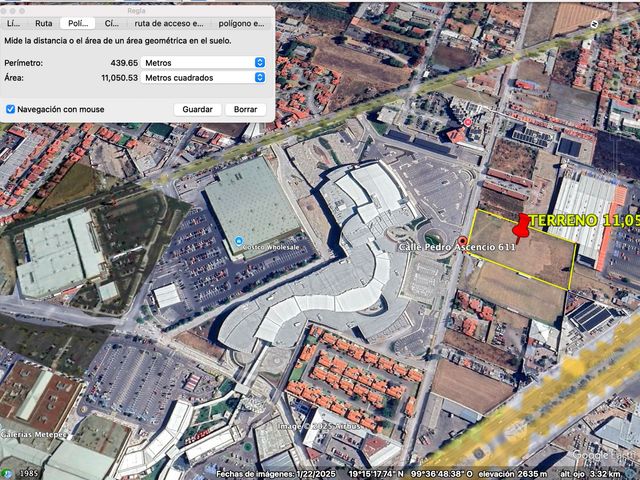Click the elevación 2635 m status entry
The width and height of the screenshot is (640, 480).
tap(513, 474)
